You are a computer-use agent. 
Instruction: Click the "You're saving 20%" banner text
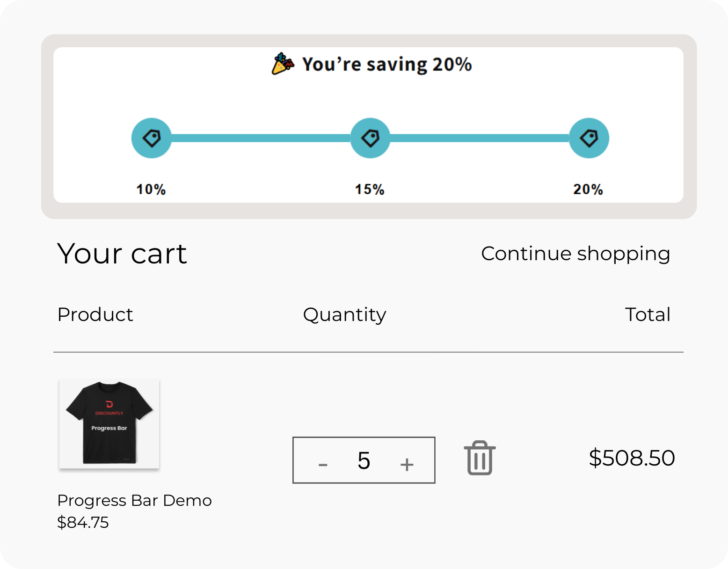click(x=386, y=64)
